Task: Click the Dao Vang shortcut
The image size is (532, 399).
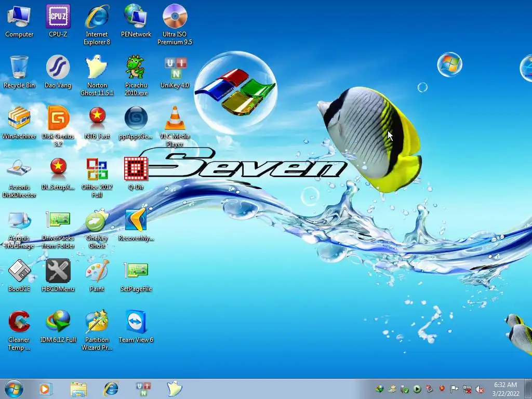Action: [58, 73]
